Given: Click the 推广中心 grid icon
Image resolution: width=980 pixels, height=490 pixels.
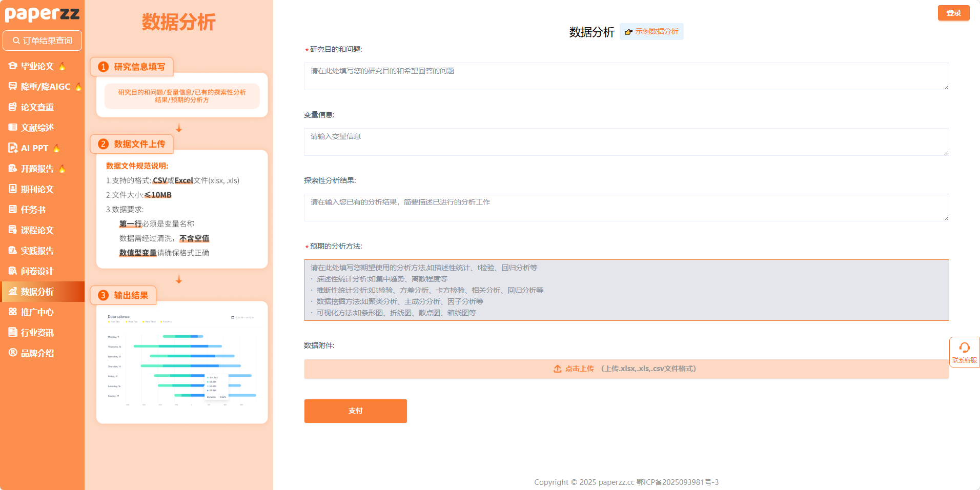Looking at the screenshot, I should click(13, 312).
